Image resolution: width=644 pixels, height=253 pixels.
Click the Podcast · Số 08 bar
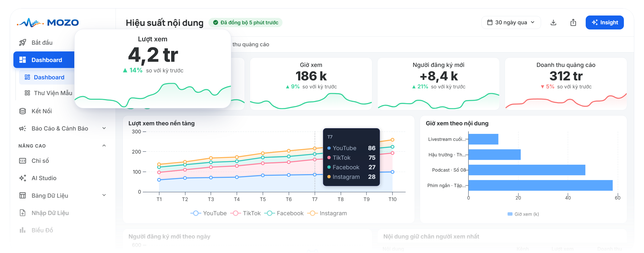point(527,170)
